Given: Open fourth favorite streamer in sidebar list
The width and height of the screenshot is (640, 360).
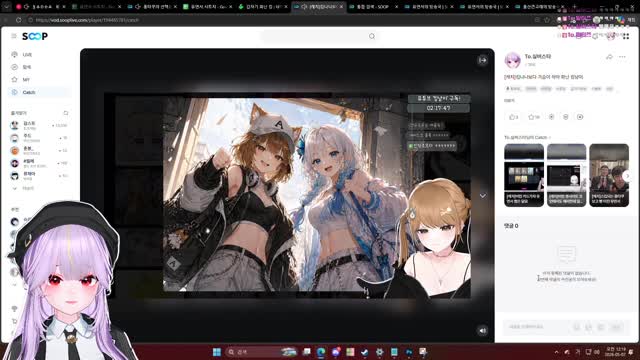Looking at the screenshot, I should [x=39, y=163].
